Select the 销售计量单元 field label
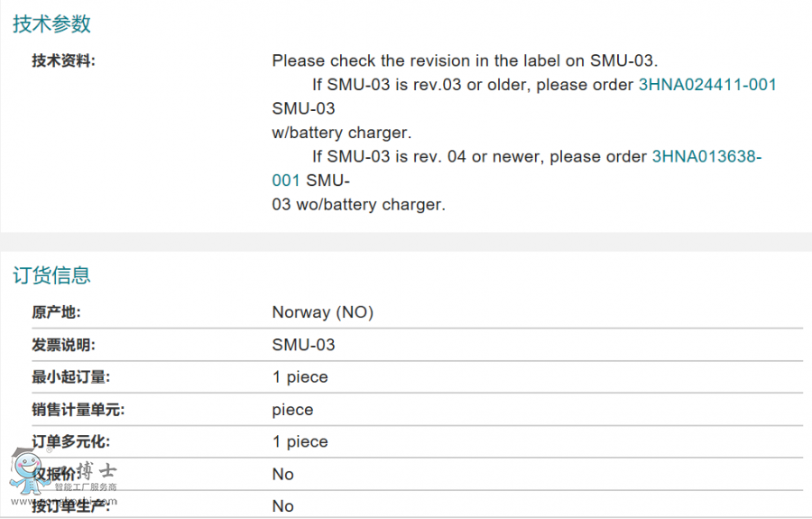 [78, 410]
